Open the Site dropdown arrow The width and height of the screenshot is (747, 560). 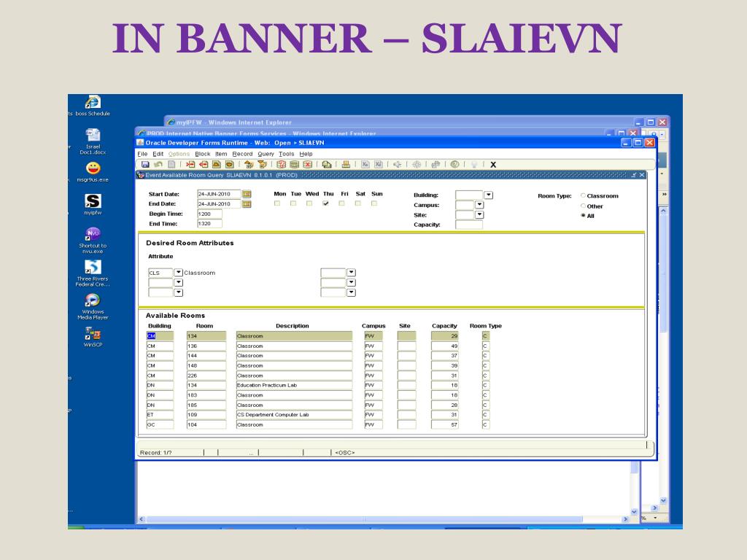480,215
